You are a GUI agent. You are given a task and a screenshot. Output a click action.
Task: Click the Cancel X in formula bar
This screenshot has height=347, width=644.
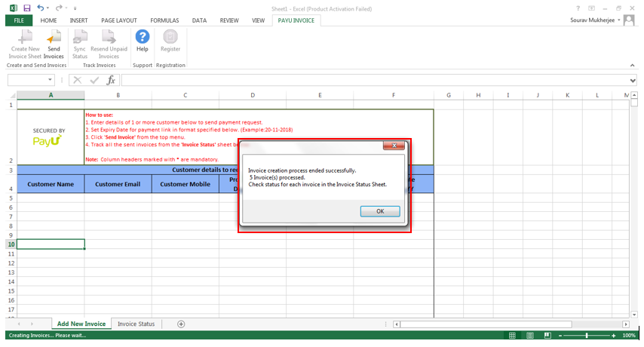pos(77,80)
